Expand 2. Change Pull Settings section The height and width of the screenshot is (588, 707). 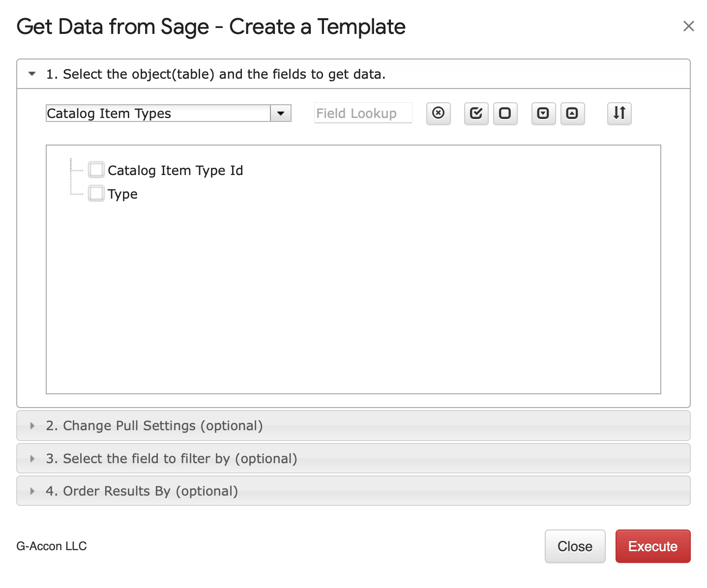point(353,426)
